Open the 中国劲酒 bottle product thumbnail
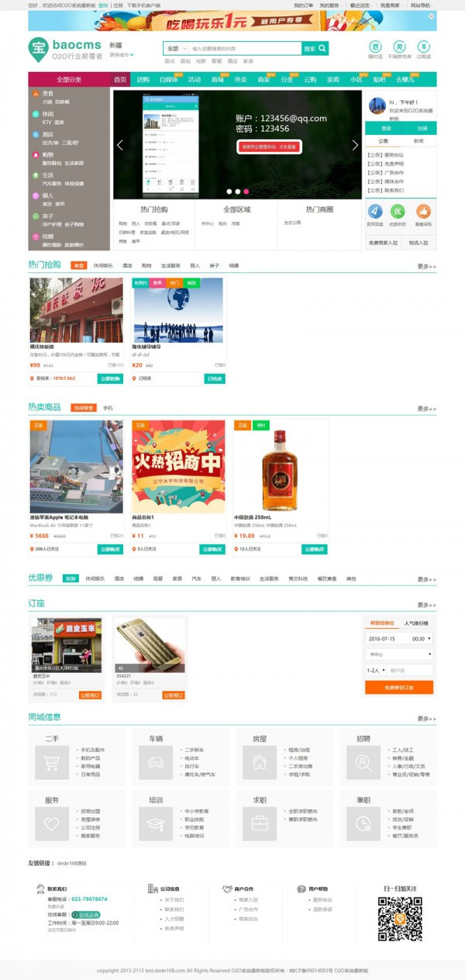The height and width of the screenshot is (980, 465). [x=280, y=466]
